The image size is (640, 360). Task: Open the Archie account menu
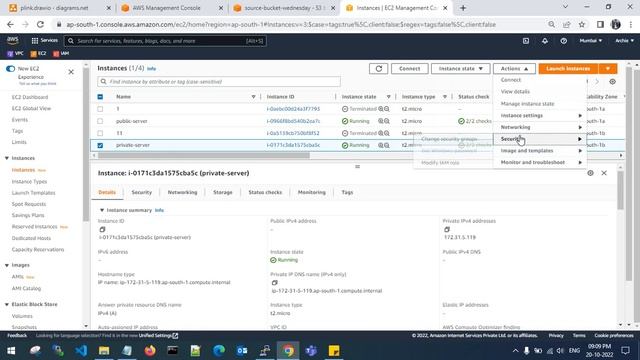[624, 41]
